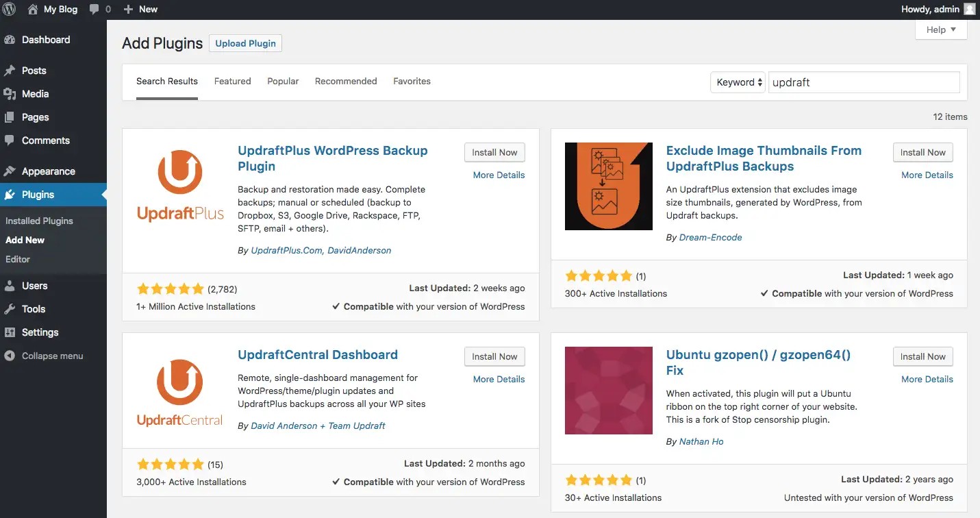Image resolution: width=980 pixels, height=518 pixels.
Task: Click the plugin search field containing updraft
Action: click(x=863, y=82)
